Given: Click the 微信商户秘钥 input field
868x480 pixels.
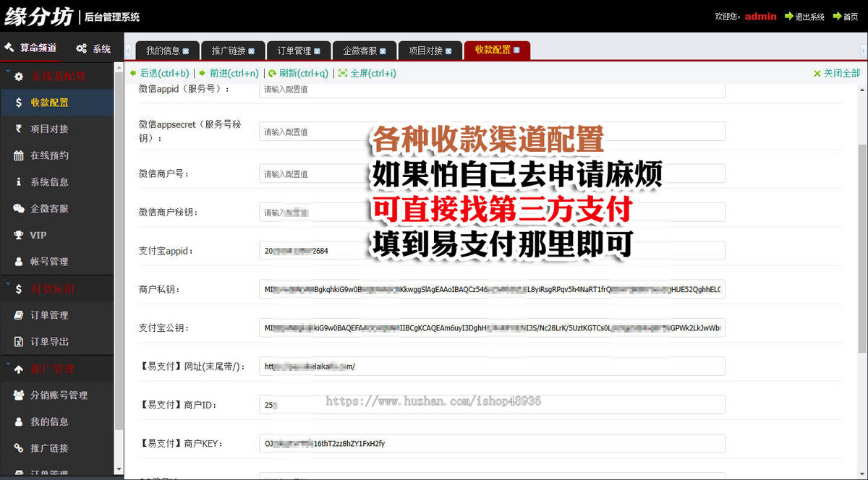Looking at the screenshot, I should coord(492,212).
